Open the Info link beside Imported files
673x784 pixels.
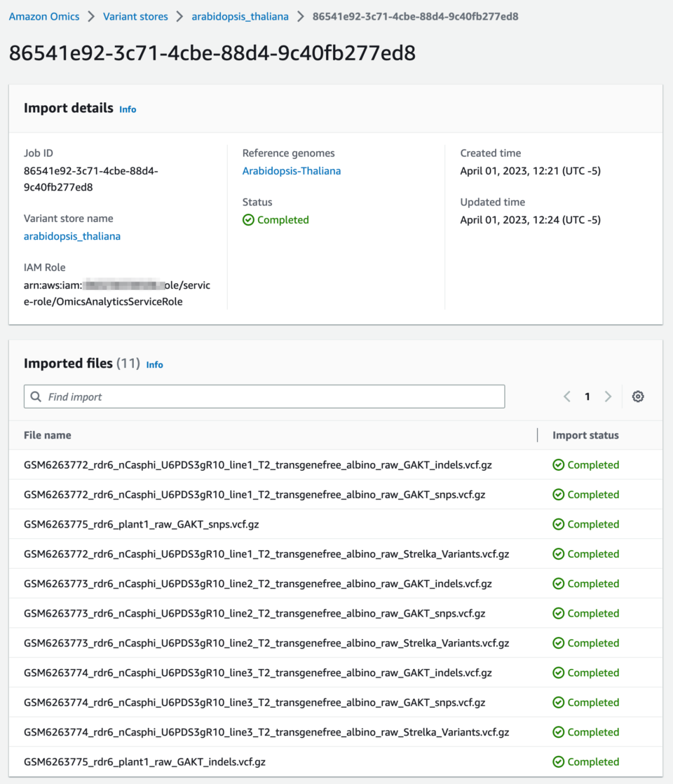pyautogui.click(x=154, y=364)
